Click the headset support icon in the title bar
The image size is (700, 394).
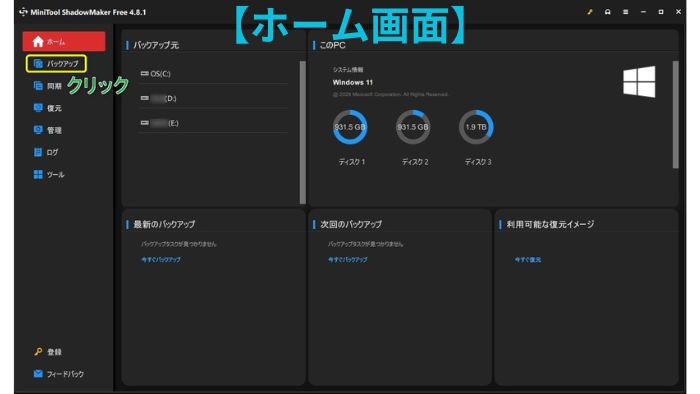click(608, 12)
